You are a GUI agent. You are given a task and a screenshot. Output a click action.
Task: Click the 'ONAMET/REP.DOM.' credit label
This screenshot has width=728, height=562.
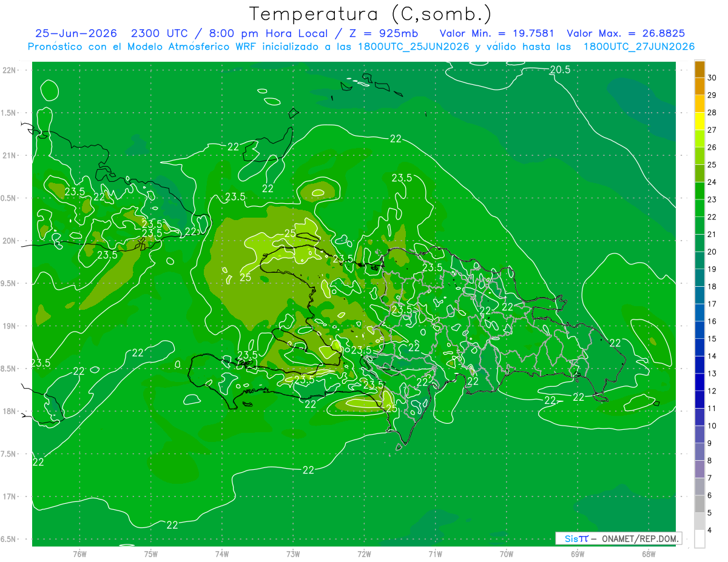click(x=640, y=538)
